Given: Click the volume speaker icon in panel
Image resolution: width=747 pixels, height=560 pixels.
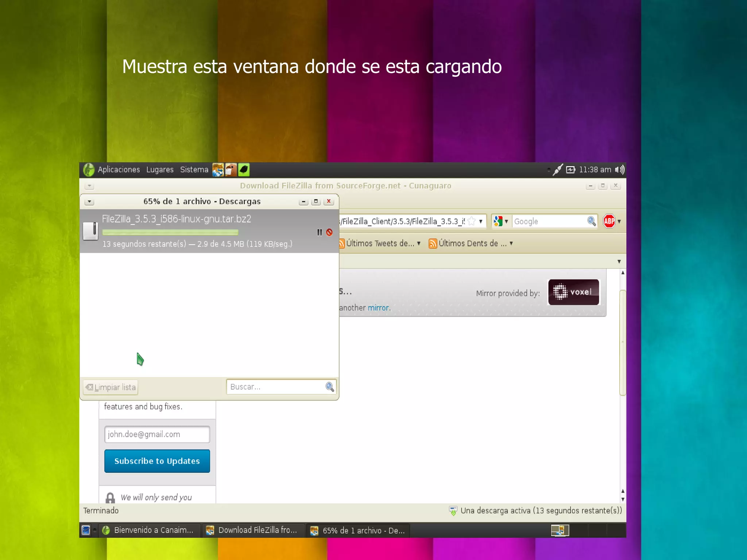Looking at the screenshot, I should 619,170.
